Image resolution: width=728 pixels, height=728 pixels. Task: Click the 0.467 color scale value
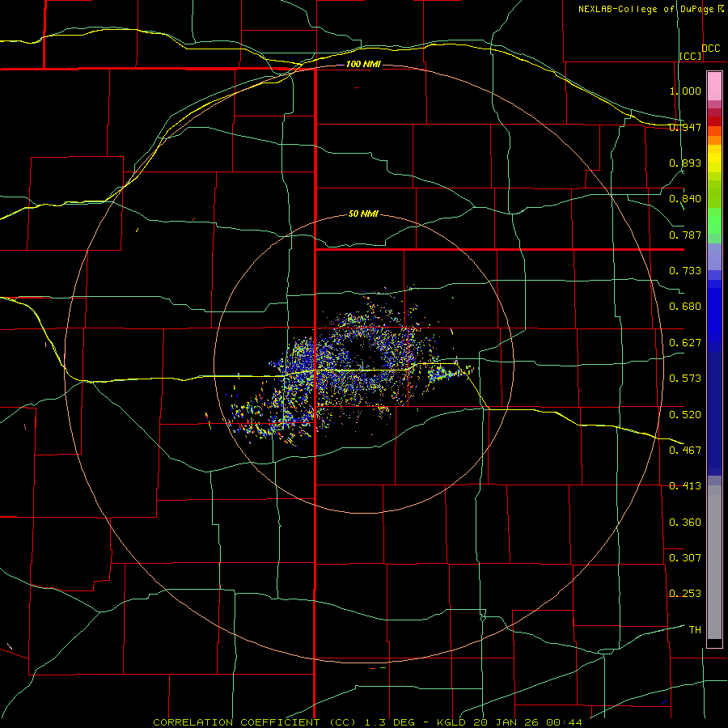[x=685, y=450]
